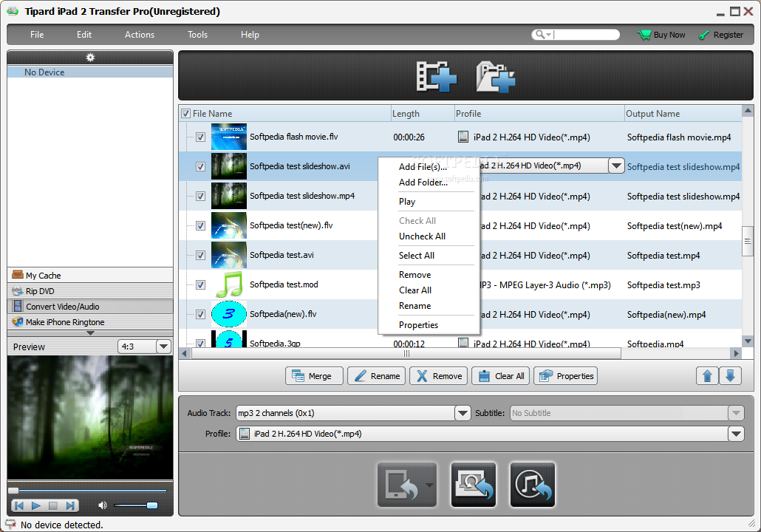
Task: Uncheck Softpedia.3gp checkbox
Action: pos(200,343)
